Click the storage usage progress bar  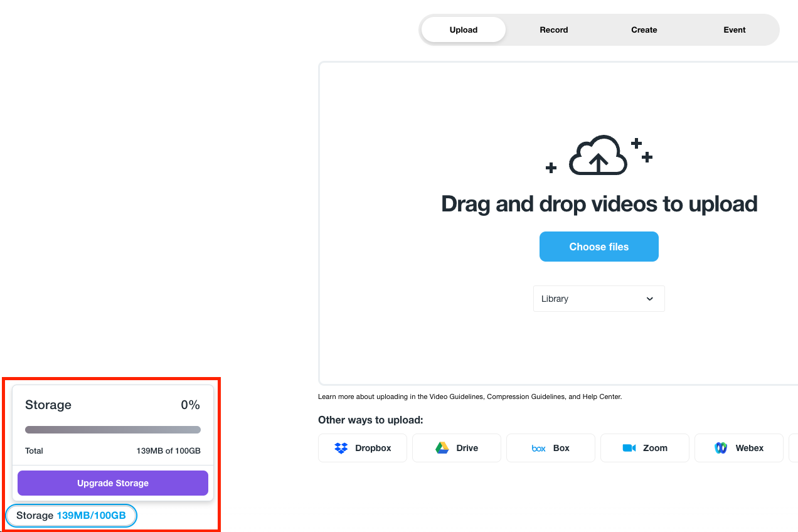point(113,430)
